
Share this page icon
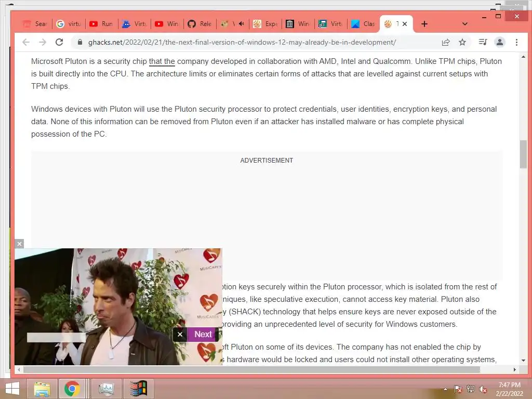(445, 42)
